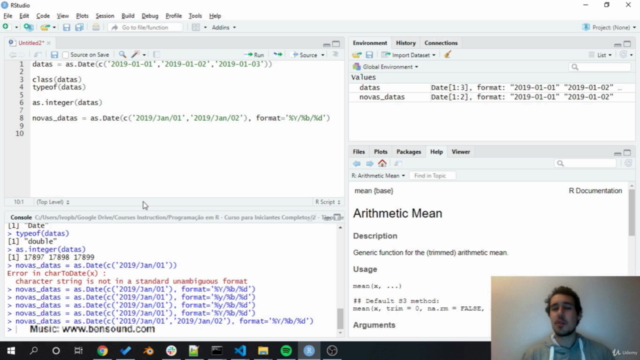Click the Go to file/function field
This screenshot has width=640, height=360.
coord(145,27)
